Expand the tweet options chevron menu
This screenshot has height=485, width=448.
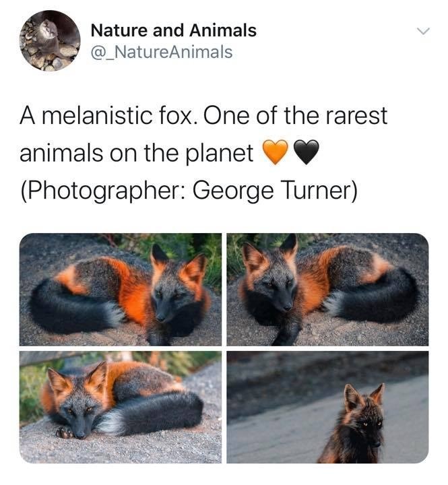pyautogui.click(x=422, y=32)
